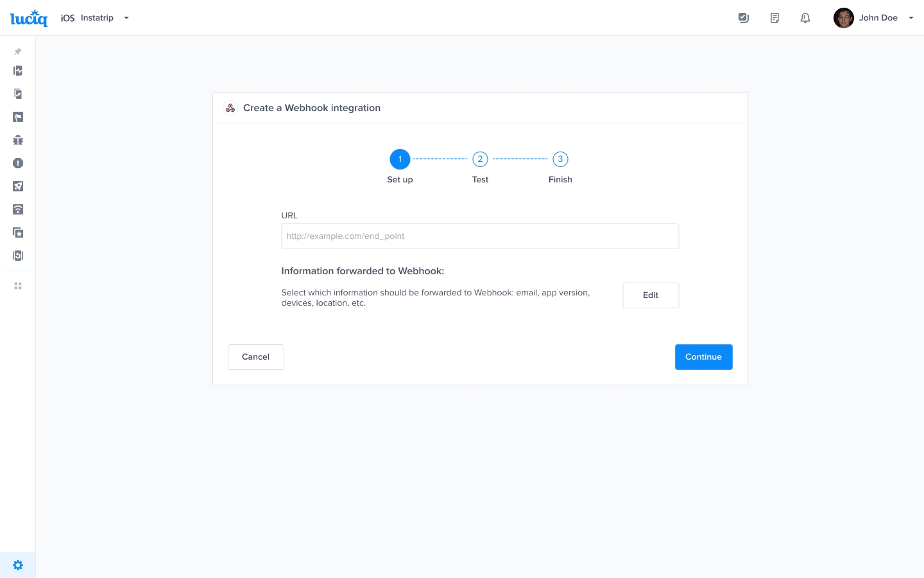Open the bug icon in the sidebar
924x578 pixels.
[x=18, y=140]
